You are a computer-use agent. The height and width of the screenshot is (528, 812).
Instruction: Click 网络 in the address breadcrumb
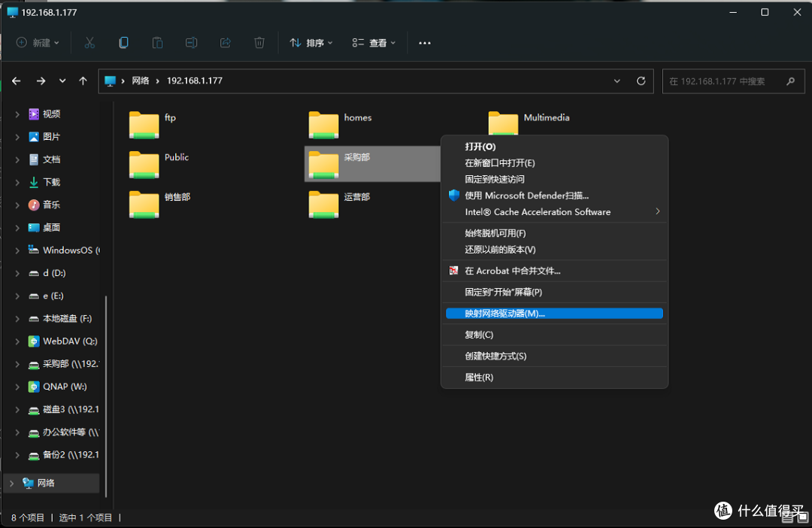[141, 80]
